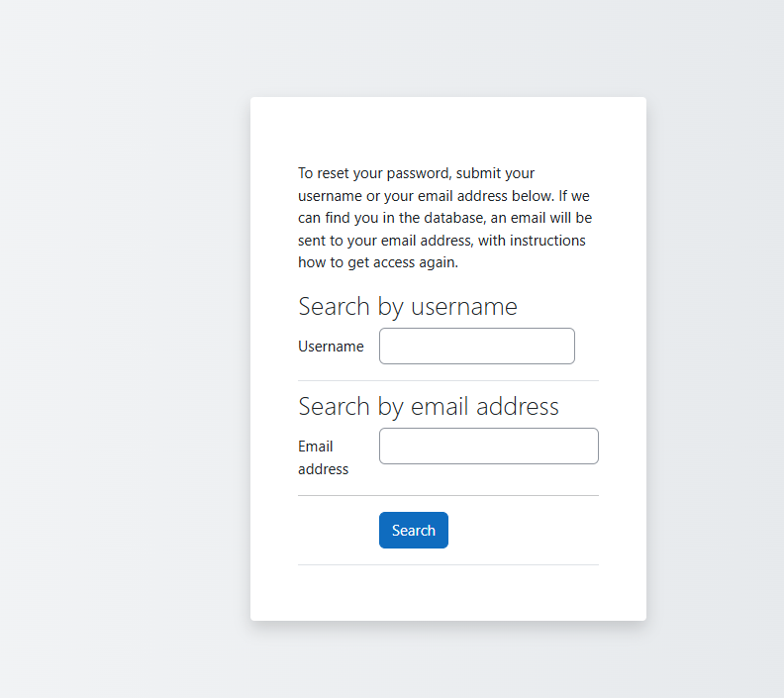Screen dimensions: 784x698
Task: Click empty white space below Search button
Action: tap(447, 592)
